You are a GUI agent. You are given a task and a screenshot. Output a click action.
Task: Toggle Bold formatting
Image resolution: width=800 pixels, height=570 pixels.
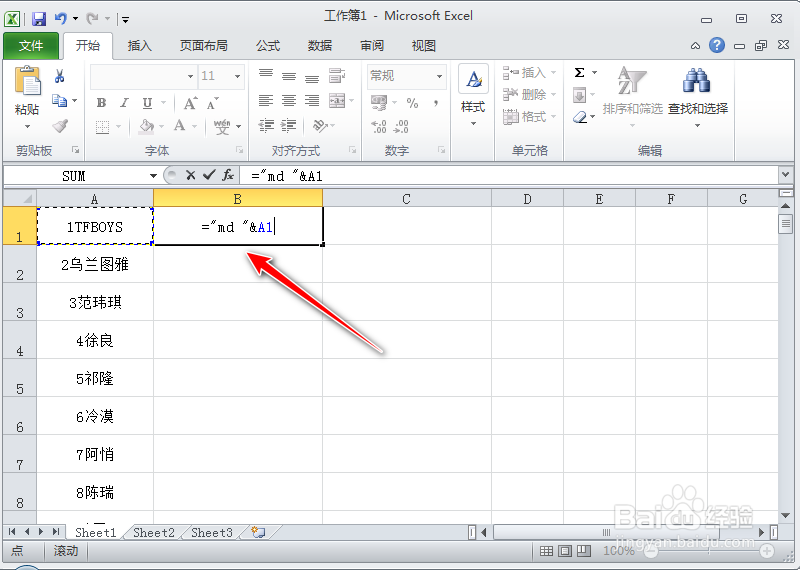102,103
